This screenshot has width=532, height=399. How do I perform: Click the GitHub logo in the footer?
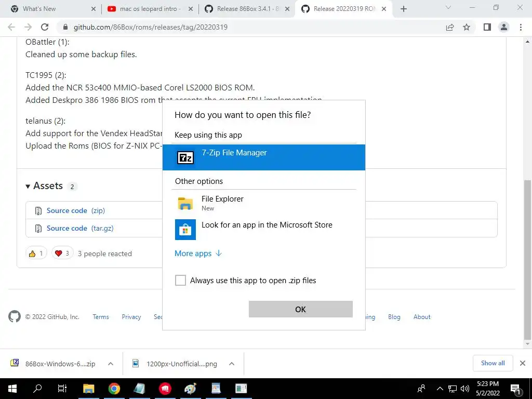(x=14, y=316)
